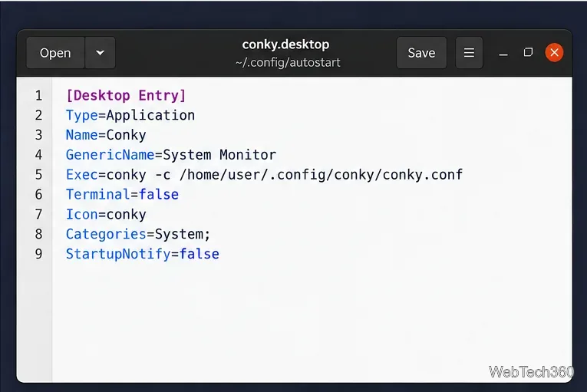587x392 pixels.
Task: Click the Name=Conky line
Action: (x=106, y=135)
